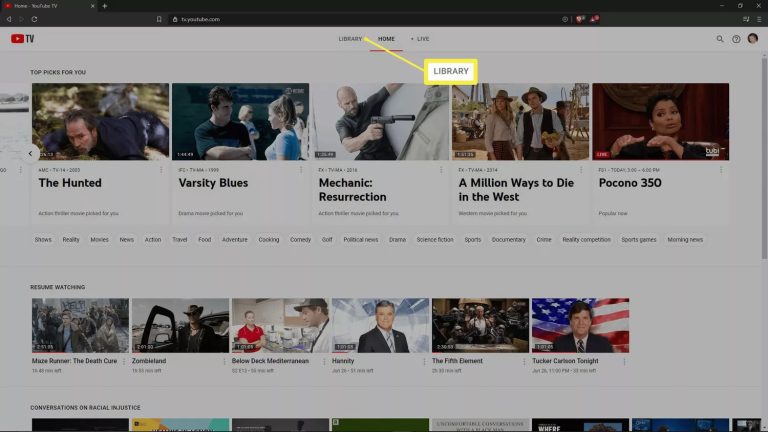Screen dimensions: 768x432
Task: Open the Tucker Carlson Tonight title link
Action: click(x=565, y=361)
